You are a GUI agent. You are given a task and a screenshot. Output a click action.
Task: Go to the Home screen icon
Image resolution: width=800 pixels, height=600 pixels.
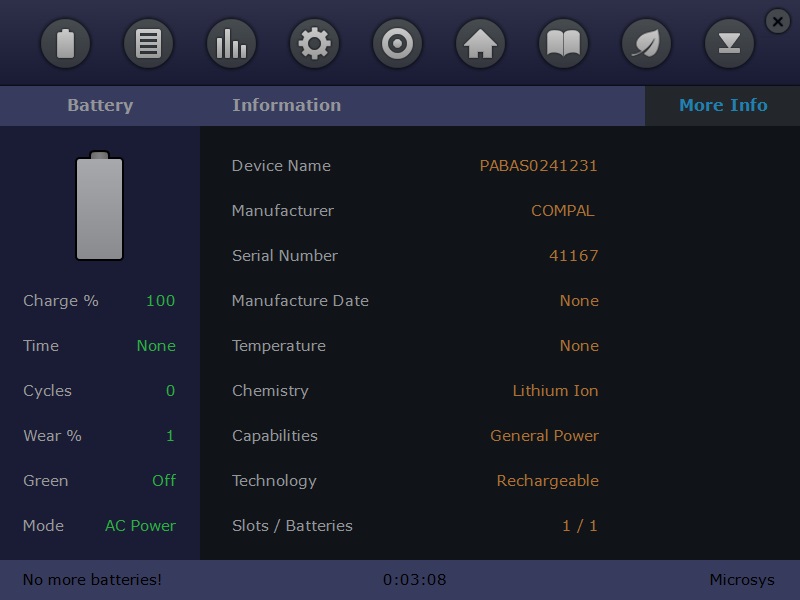pos(480,43)
